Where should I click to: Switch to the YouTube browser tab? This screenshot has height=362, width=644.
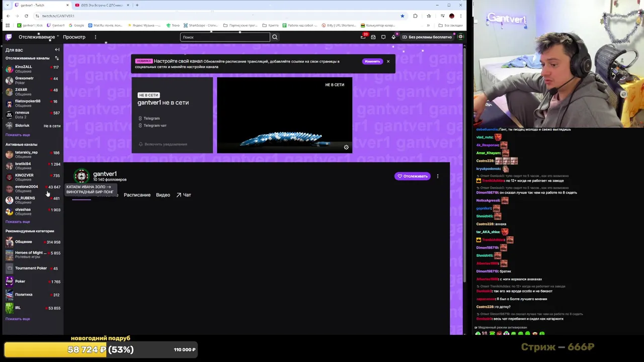point(102,5)
